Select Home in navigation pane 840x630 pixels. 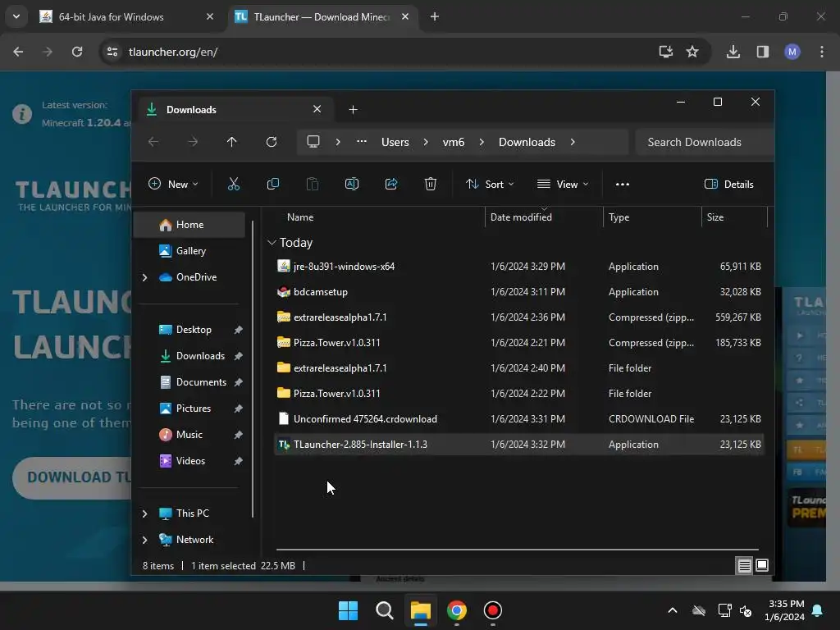pyautogui.click(x=189, y=225)
